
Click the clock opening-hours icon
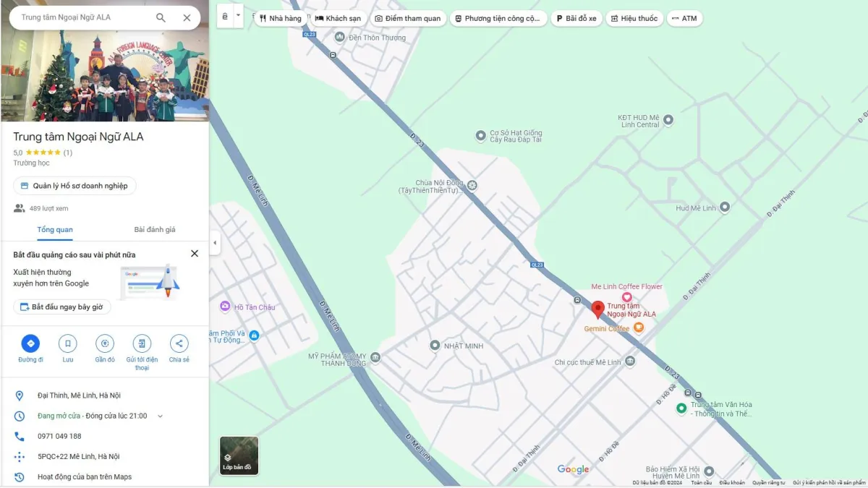20,416
